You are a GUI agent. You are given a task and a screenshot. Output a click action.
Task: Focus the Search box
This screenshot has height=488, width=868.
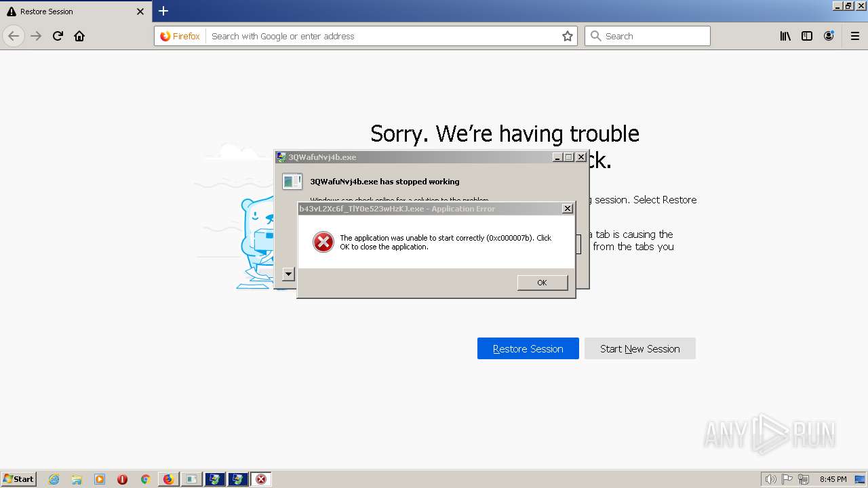click(648, 36)
